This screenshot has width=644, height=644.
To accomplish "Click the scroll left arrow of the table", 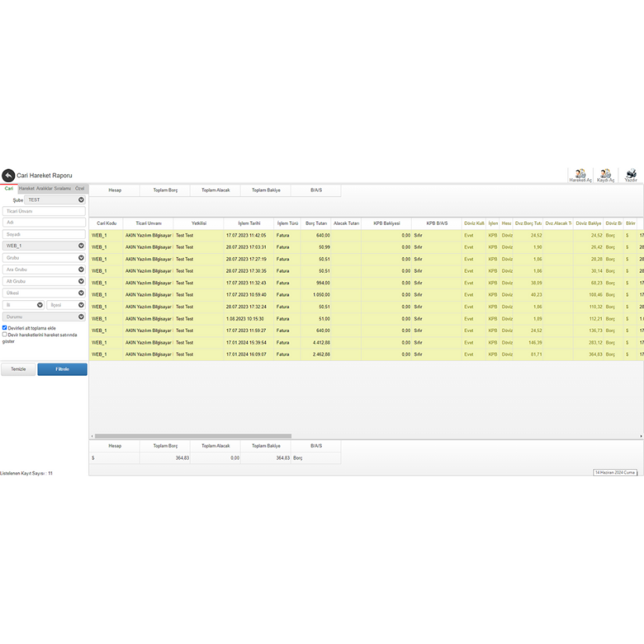I will [x=91, y=436].
